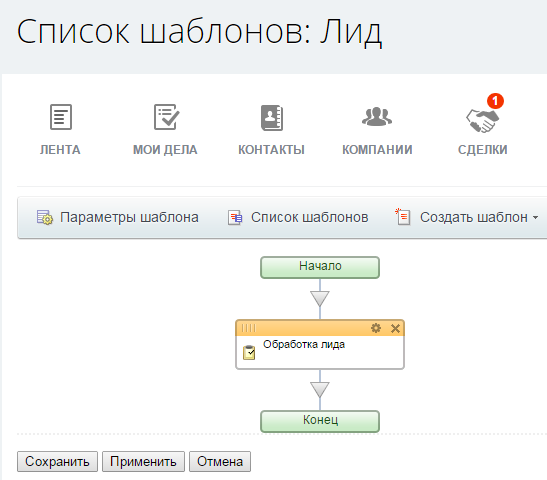This screenshot has width=547, height=480.
Task: Click the insertion arrow above Конец
Action: 320,390
